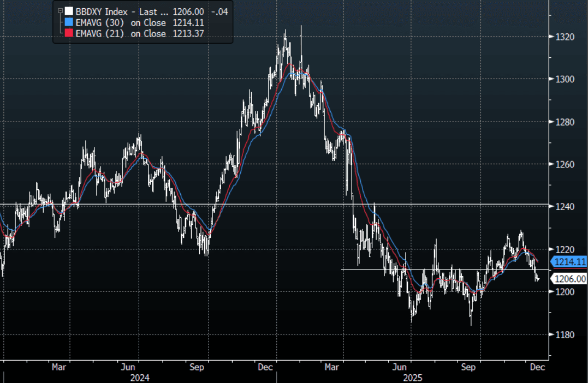Click the blue 1214.11 price tag on axis

[570, 262]
